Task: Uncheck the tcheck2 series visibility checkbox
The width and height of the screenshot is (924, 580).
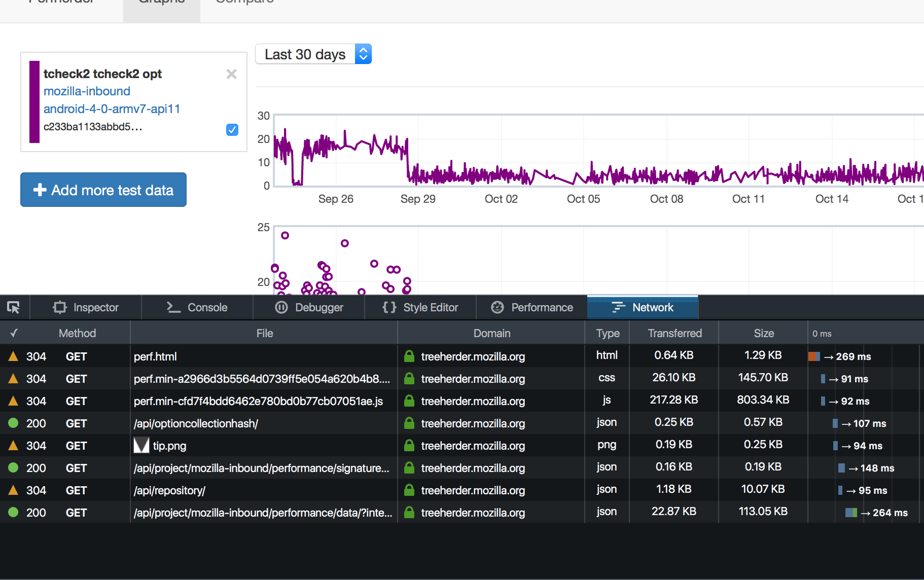Action: click(x=232, y=130)
